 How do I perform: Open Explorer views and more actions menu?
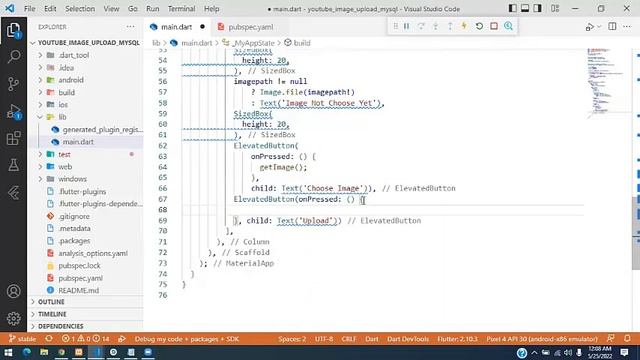(130, 27)
